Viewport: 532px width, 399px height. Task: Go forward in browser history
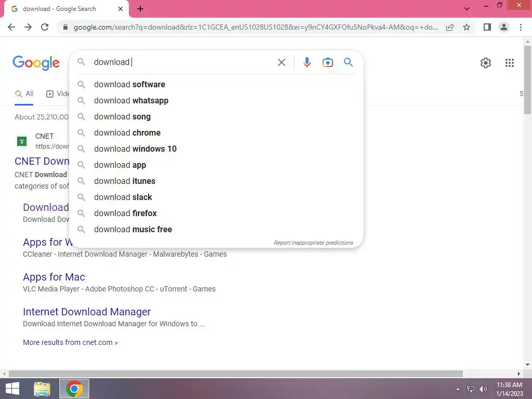point(28,27)
